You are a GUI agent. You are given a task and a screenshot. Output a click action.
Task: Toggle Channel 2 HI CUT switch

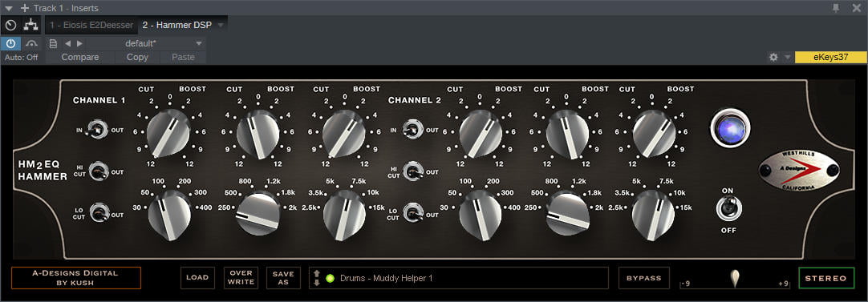click(x=413, y=171)
